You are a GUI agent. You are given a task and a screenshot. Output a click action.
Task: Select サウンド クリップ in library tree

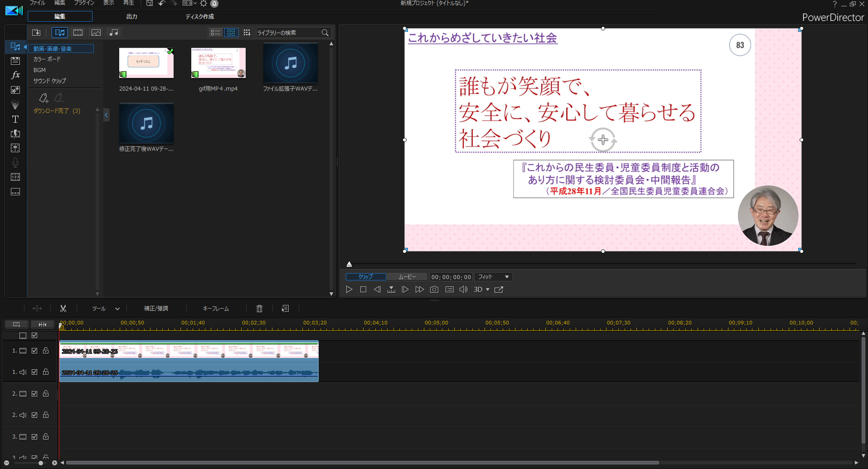click(50, 81)
